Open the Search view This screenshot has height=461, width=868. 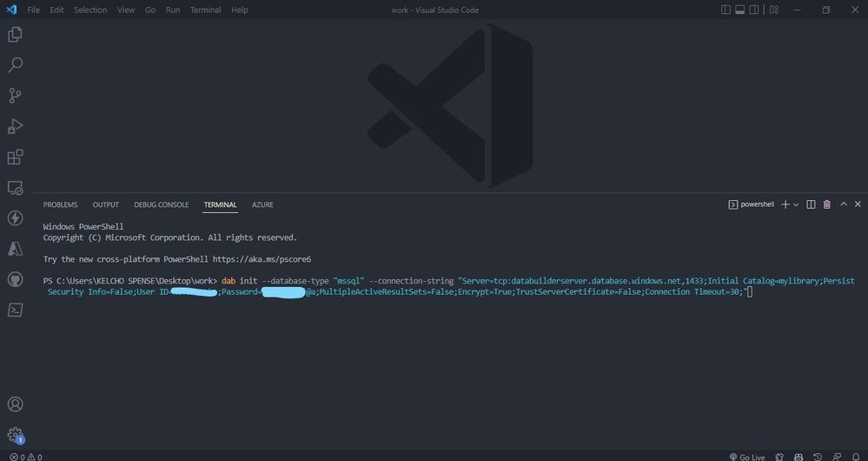15,65
